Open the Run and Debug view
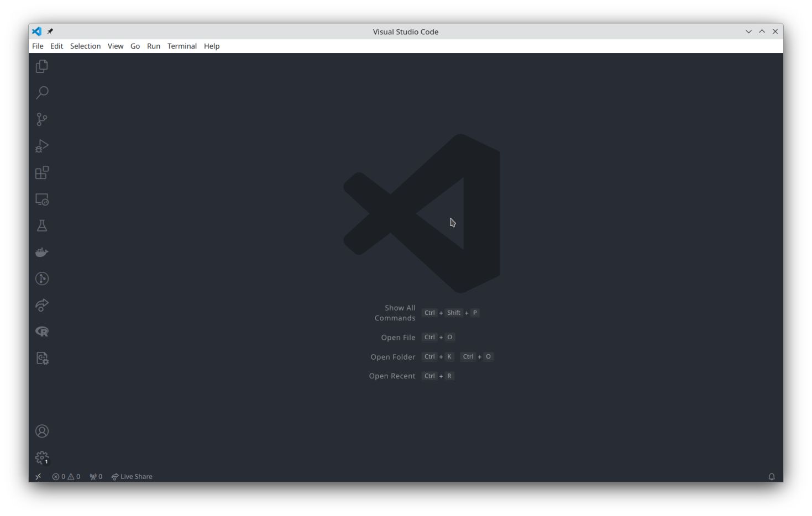The image size is (812, 516). (42, 146)
